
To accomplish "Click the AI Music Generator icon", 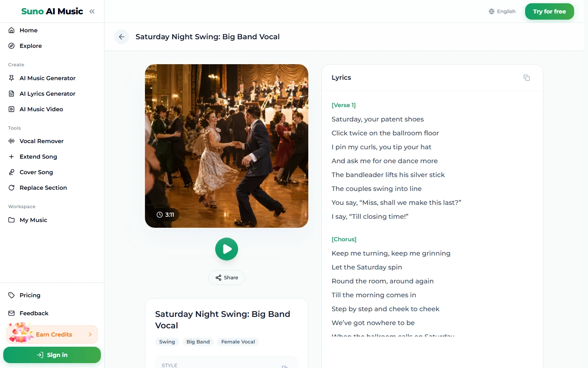I will tap(11, 78).
